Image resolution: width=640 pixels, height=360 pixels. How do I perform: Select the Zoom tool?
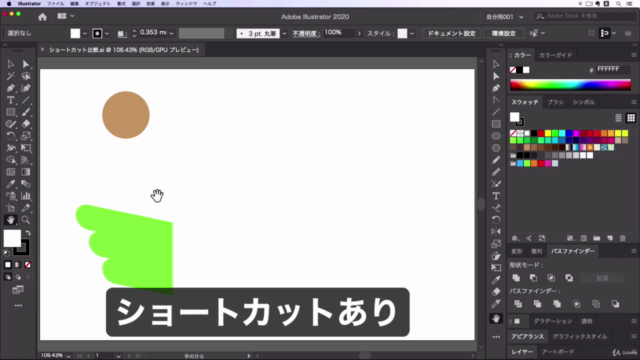(26, 220)
